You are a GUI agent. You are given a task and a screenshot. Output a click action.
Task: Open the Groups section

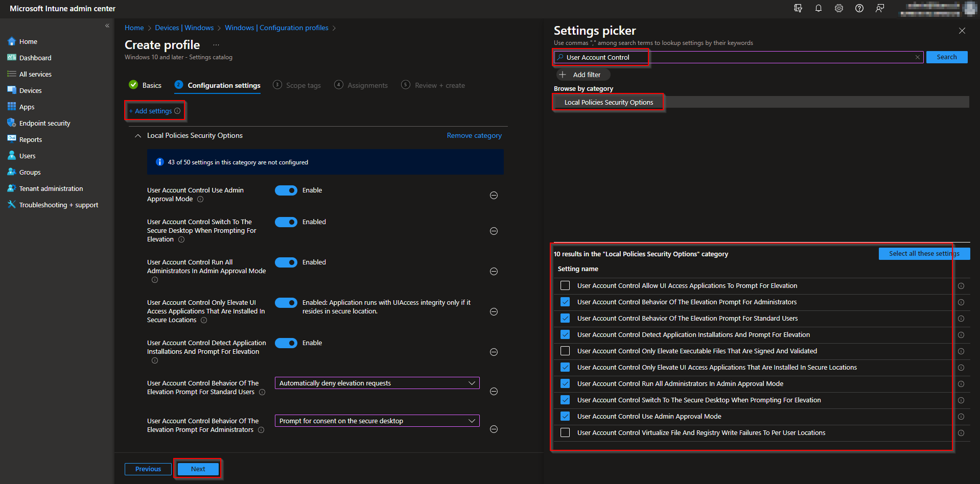(x=29, y=172)
